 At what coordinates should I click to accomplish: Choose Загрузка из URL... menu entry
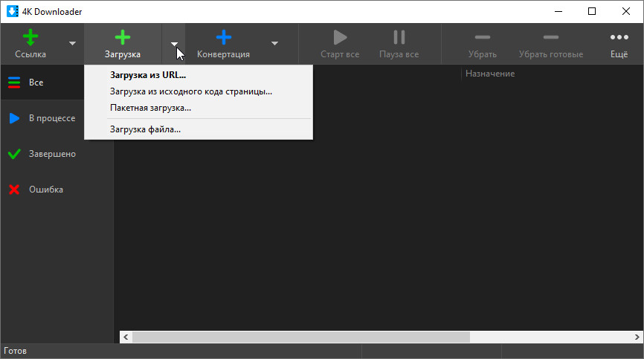(x=148, y=75)
